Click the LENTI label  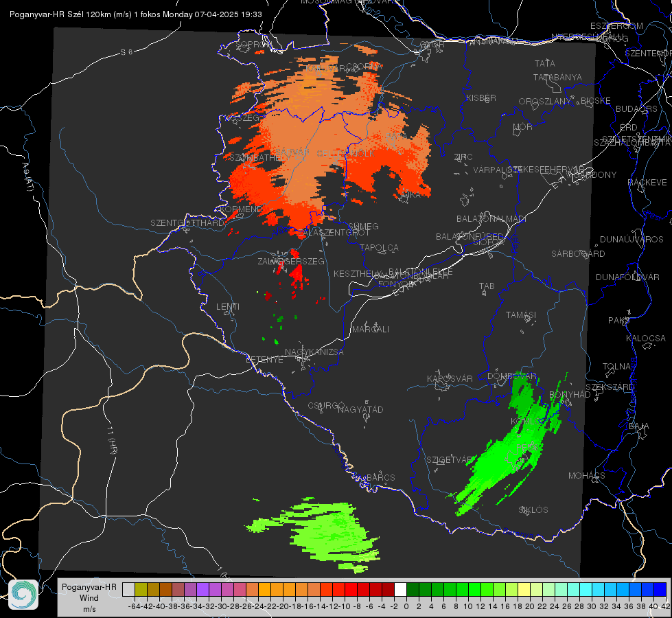(x=228, y=307)
